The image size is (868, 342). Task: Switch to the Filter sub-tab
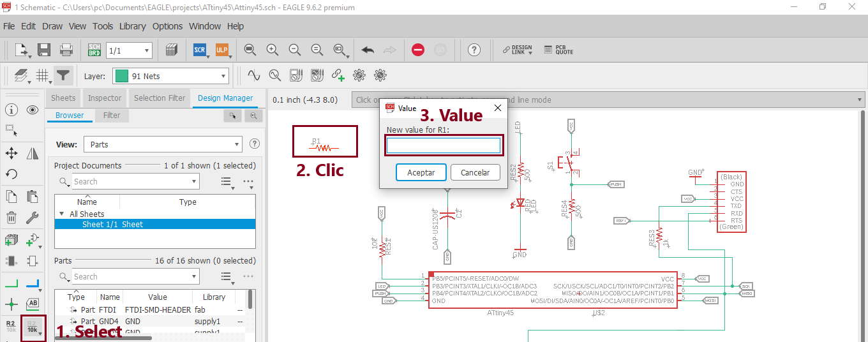coord(112,115)
